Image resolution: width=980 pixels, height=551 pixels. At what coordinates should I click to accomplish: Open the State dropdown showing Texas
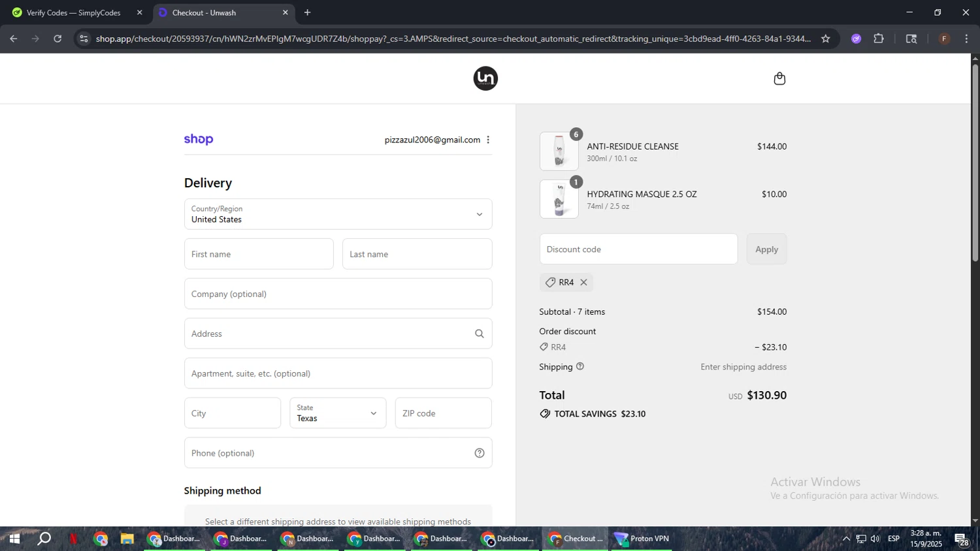(x=338, y=413)
